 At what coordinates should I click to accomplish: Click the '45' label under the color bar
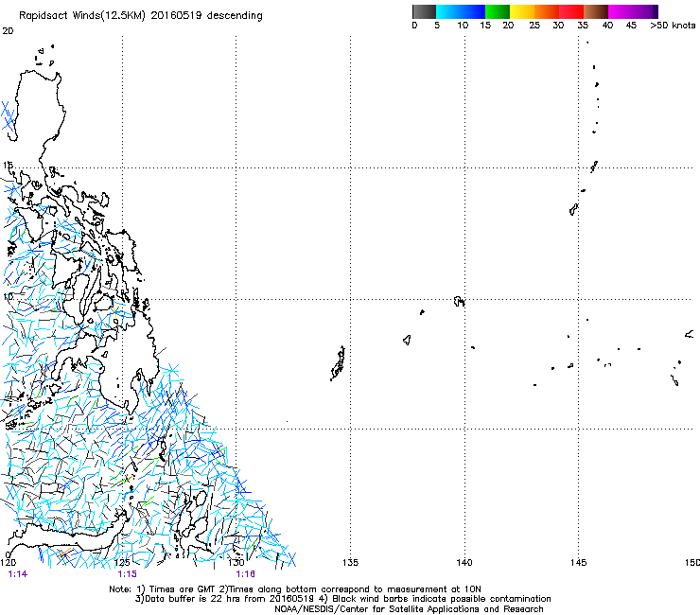631,26
